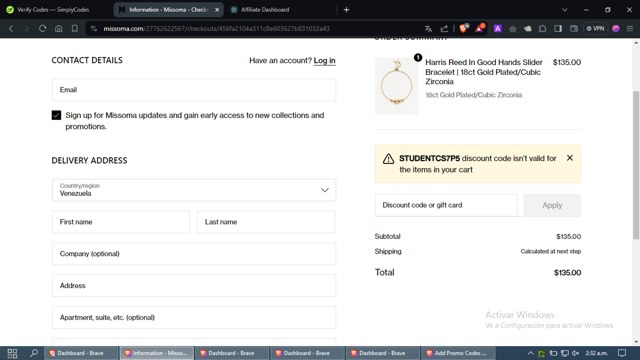Click the Company (optional) field

pos(194,253)
